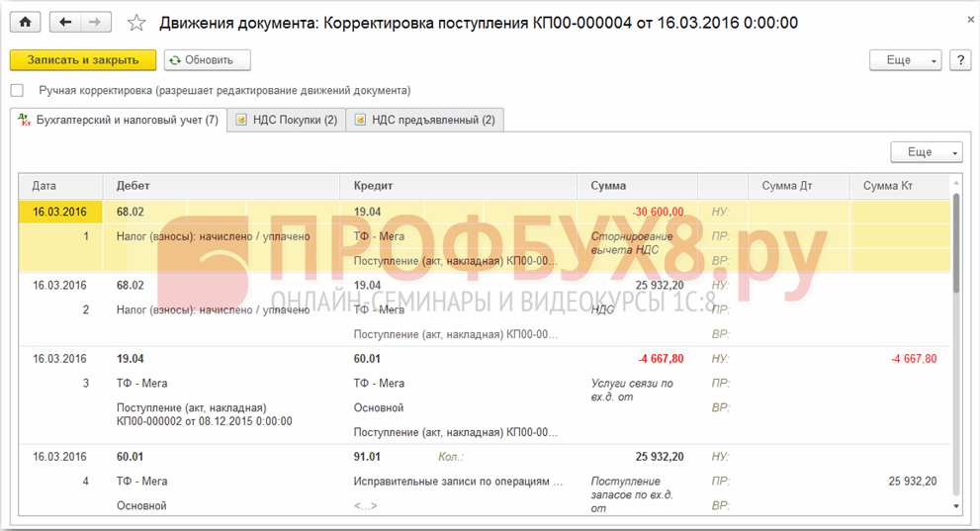
Task: Click the green refresh icon on Обновить
Action: [x=175, y=60]
